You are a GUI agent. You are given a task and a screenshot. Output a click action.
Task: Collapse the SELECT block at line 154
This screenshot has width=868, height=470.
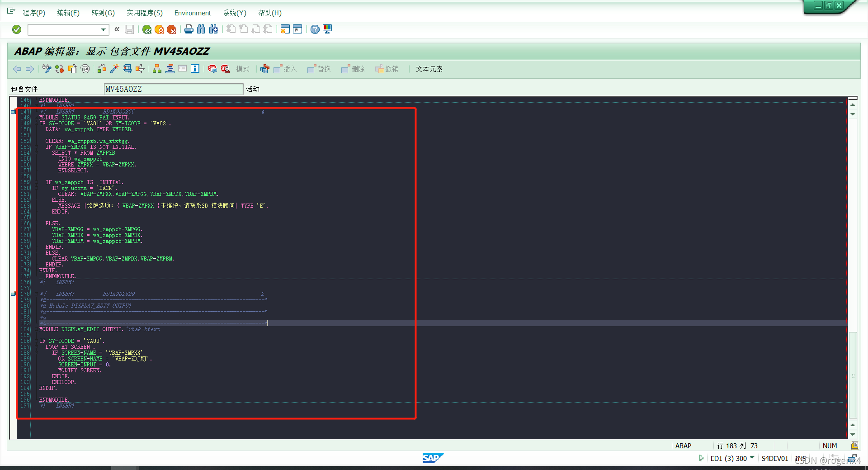[36, 153]
